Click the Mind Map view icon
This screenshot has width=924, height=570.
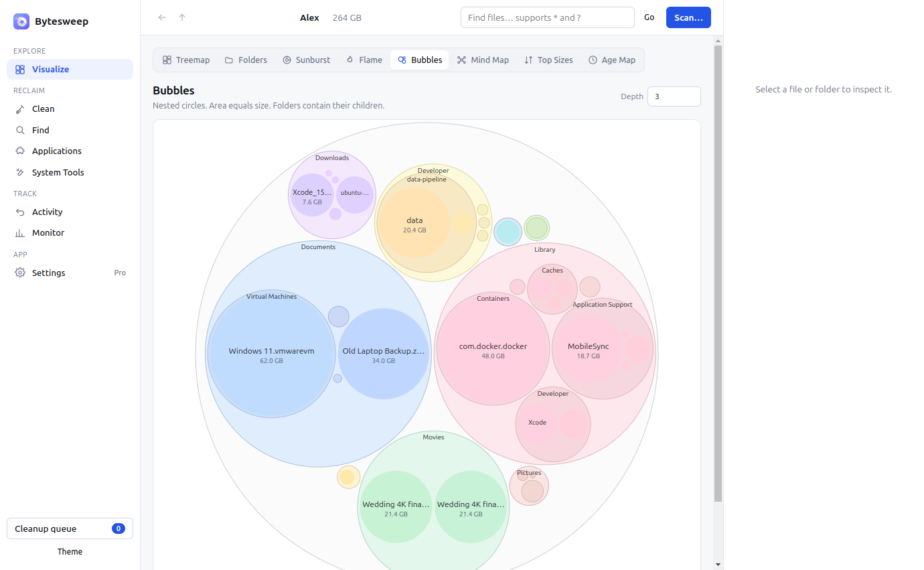[x=461, y=60]
